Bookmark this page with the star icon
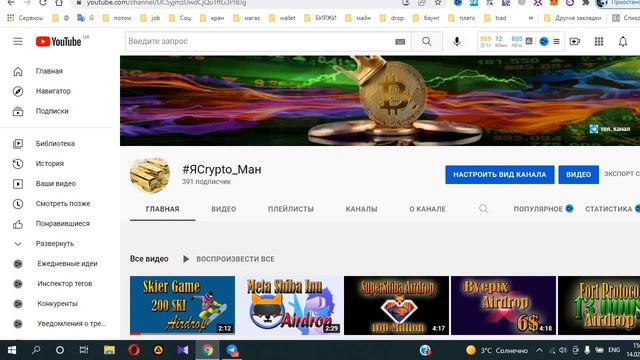Image resolution: width=640 pixels, height=360 pixels. (438, 3)
